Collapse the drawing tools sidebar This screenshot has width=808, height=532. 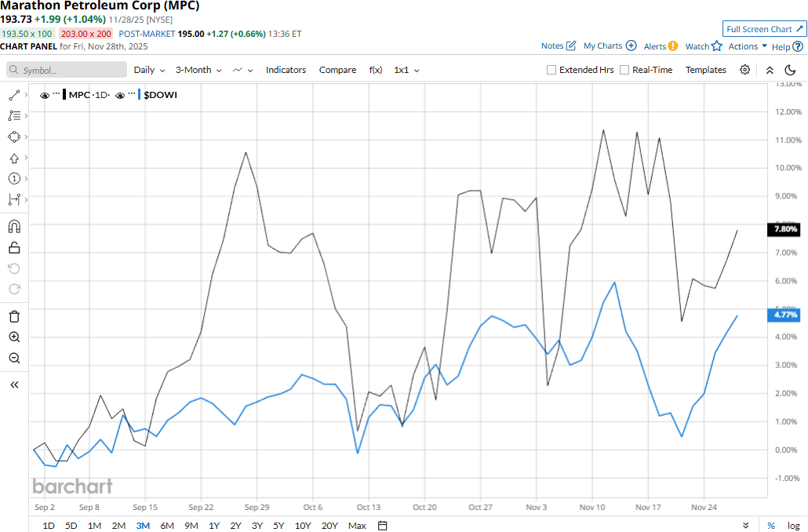(x=14, y=385)
